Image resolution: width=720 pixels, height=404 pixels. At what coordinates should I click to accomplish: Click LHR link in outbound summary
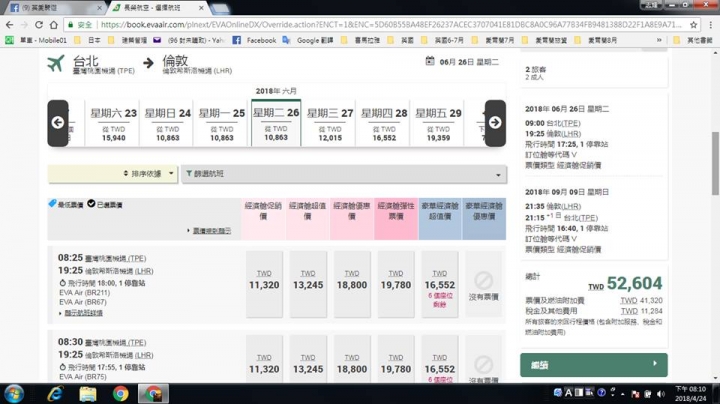click(572, 134)
